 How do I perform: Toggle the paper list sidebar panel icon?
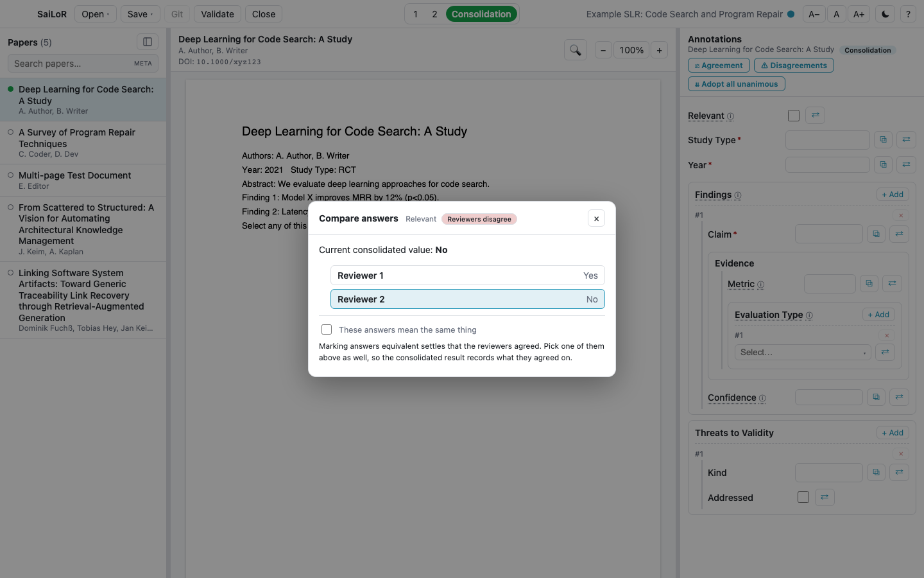pyautogui.click(x=148, y=42)
